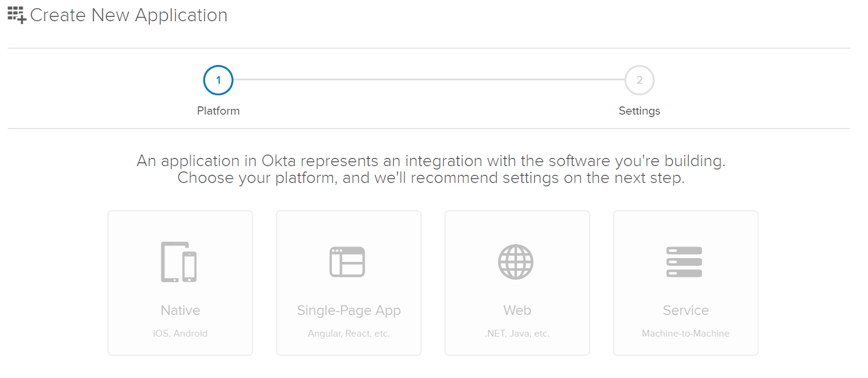This screenshot has height=378, width=868.
Task: Click the progress line between steps
Action: (429, 80)
